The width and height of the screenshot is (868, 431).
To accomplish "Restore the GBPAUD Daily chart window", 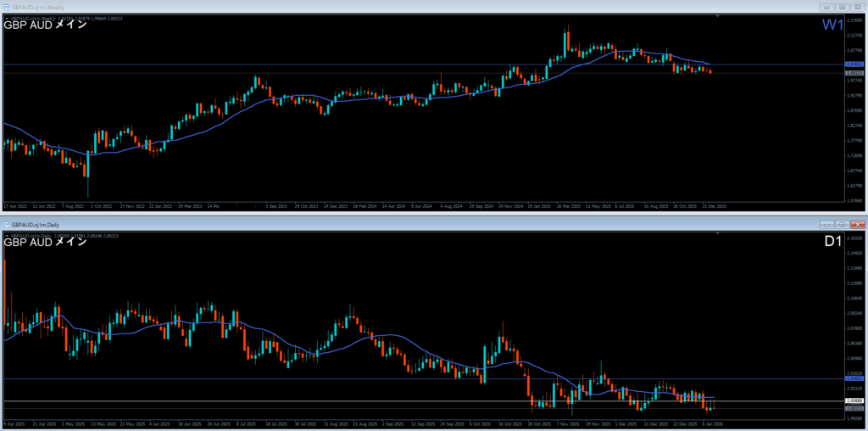I will 842,224.
